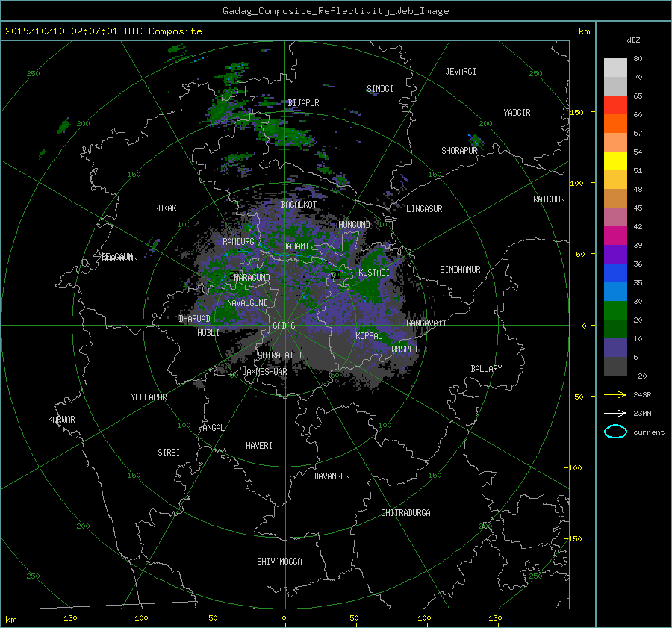Select the magenta dBZ legend swatch

coord(615,236)
